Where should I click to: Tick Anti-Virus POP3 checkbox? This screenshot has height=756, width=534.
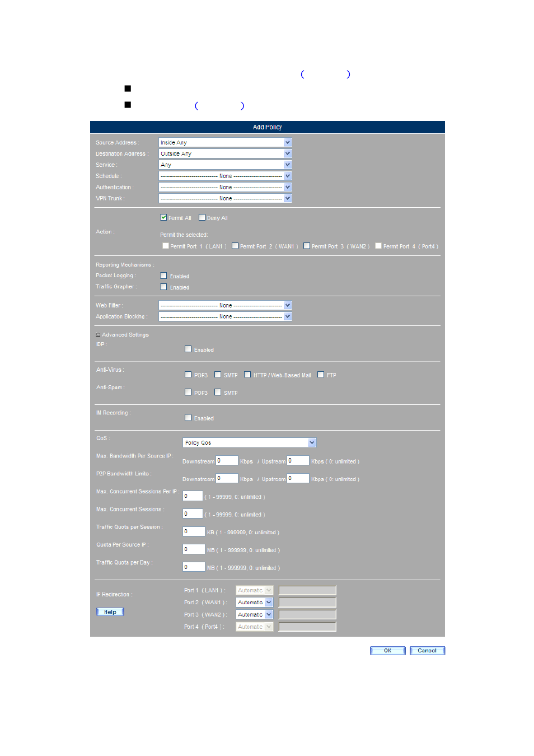coord(188,375)
